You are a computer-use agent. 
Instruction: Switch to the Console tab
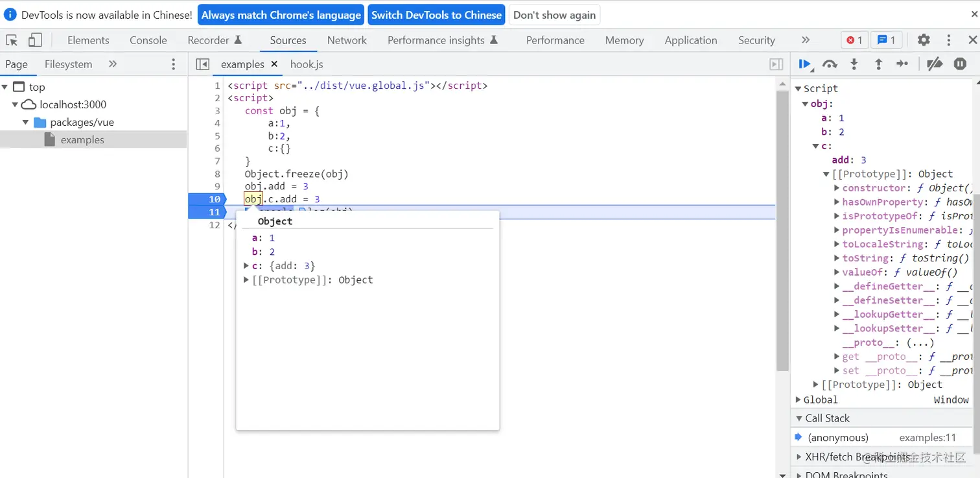tap(148, 40)
